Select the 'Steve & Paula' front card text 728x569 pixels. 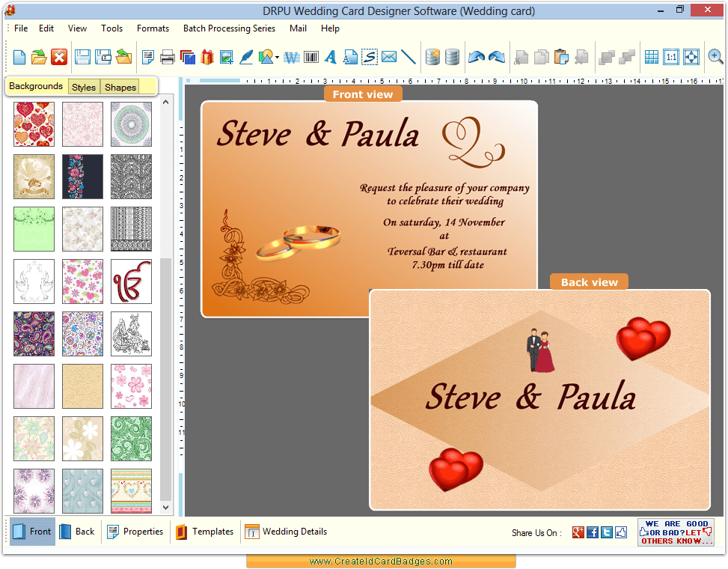[318, 134]
